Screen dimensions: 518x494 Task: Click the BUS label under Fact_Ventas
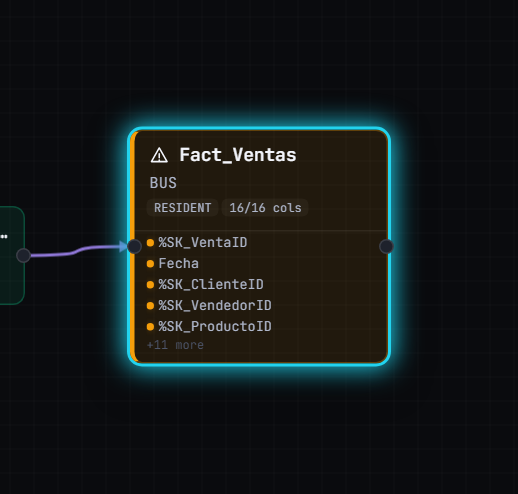pos(163,183)
